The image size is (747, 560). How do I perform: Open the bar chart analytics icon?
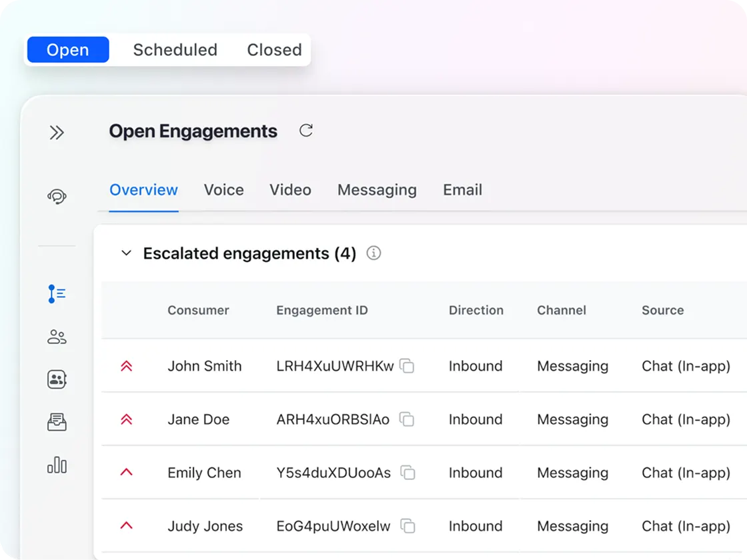pyautogui.click(x=57, y=465)
